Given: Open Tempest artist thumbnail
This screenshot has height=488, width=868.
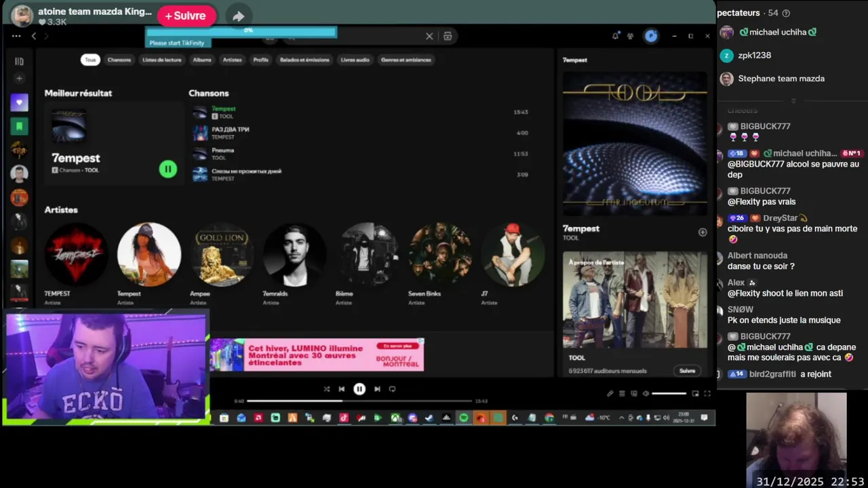Looking at the screenshot, I should tap(149, 255).
